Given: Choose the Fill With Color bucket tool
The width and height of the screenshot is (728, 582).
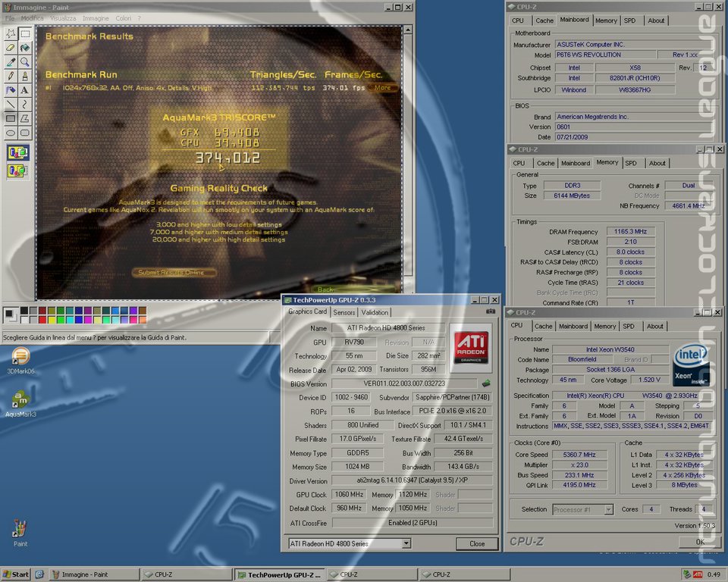Looking at the screenshot, I should [25, 47].
